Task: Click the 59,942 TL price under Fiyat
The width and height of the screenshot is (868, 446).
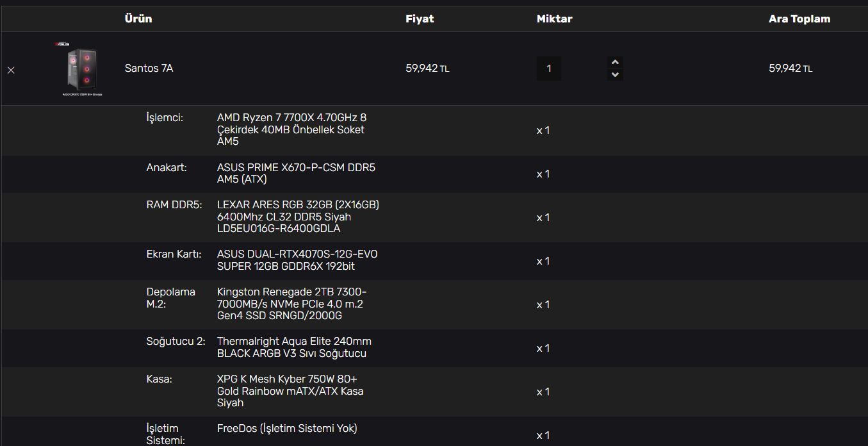Action: point(427,68)
